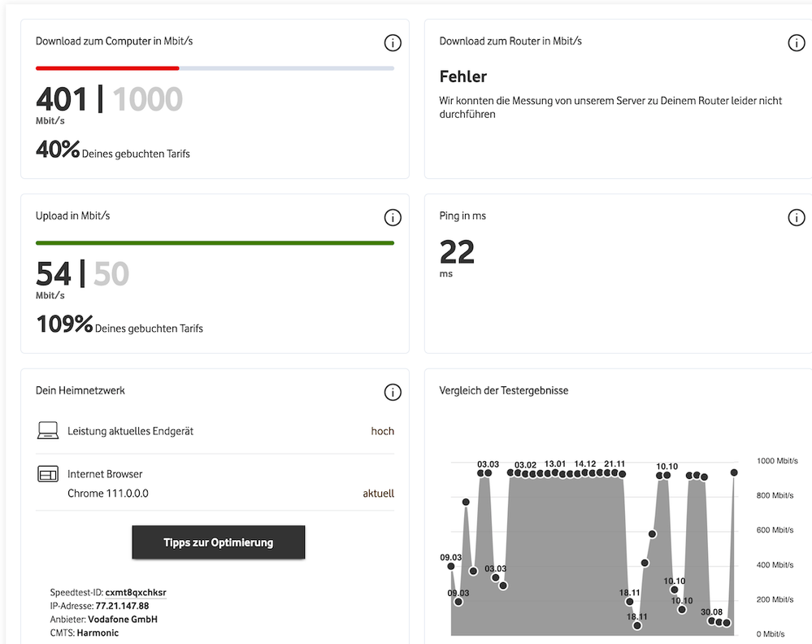The width and height of the screenshot is (812, 644).
Task: Open info icon for Download zum Router
Action: [x=797, y=43]
